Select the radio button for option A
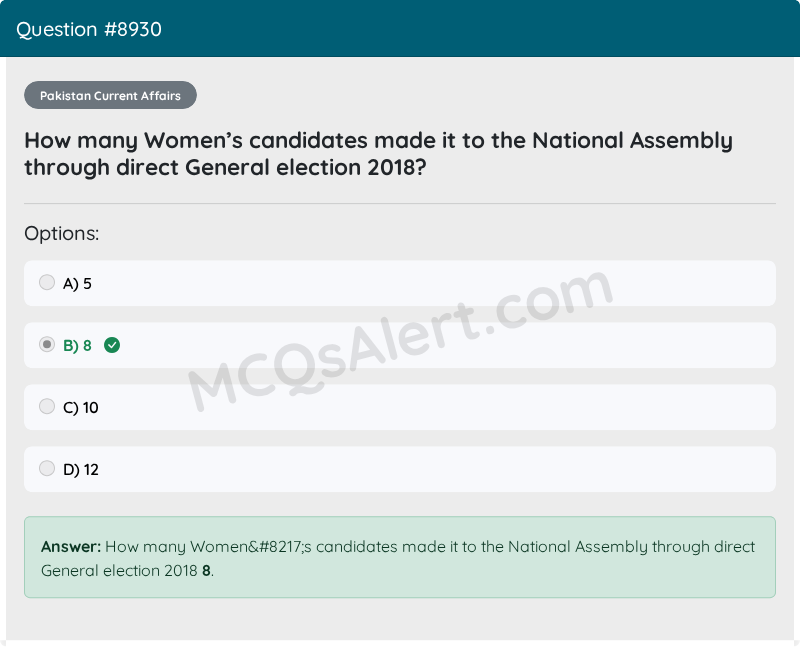800x671 pixels. 47,283
